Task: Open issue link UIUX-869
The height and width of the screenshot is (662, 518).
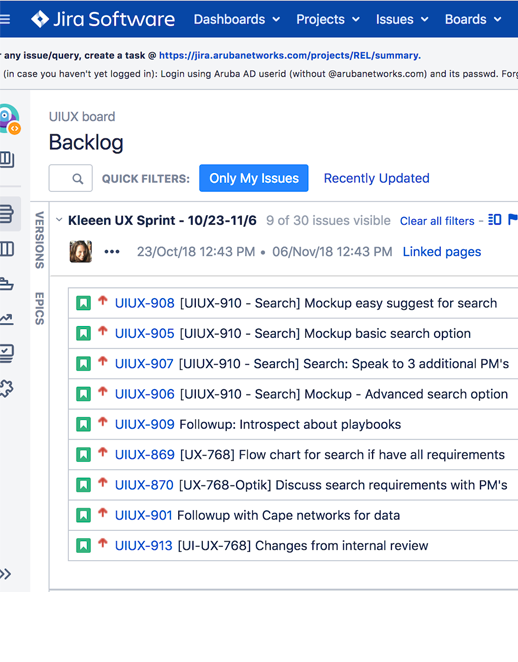Action: click(144, 455)
